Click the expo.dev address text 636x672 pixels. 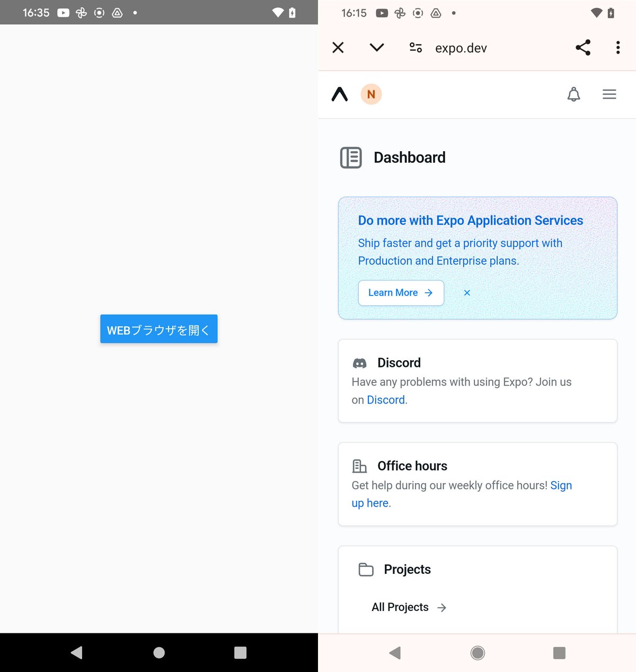pyautogui.click(x=461, y=48)
